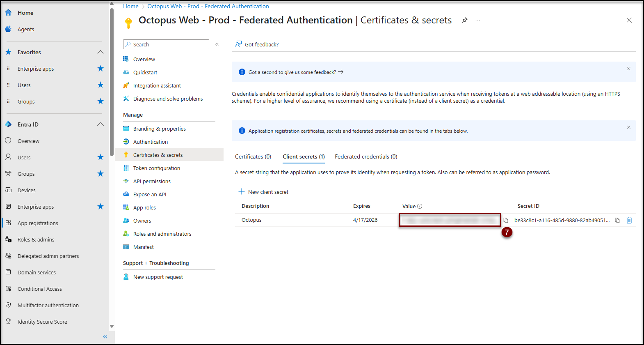Remove Users star in Favorites section
The height and width of the screenshot is (345, 644).
click(x=100, y=85)
